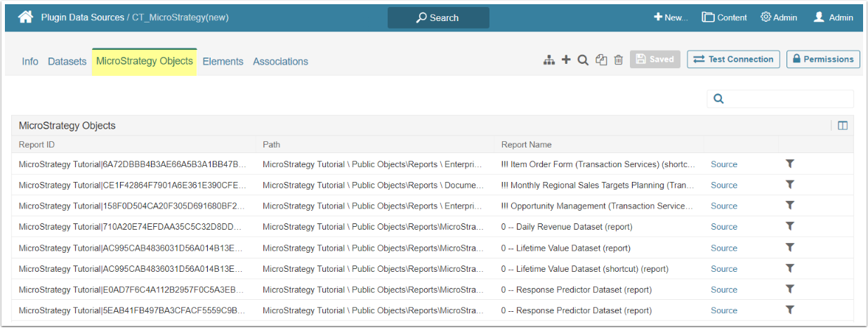The width and height of the screenshot is (868, 328).
Task: Click the trash delete icon
Action: click(x=618, y=60)
